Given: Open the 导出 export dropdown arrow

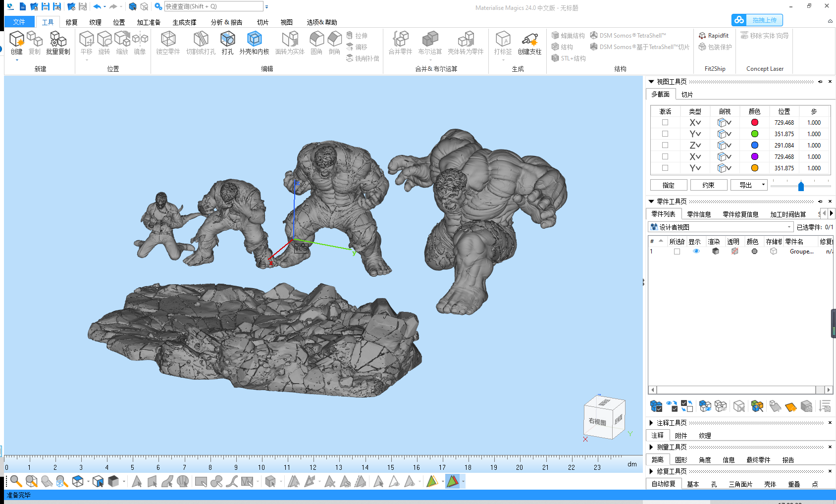Looking at the screenshot, I should 763,185.
